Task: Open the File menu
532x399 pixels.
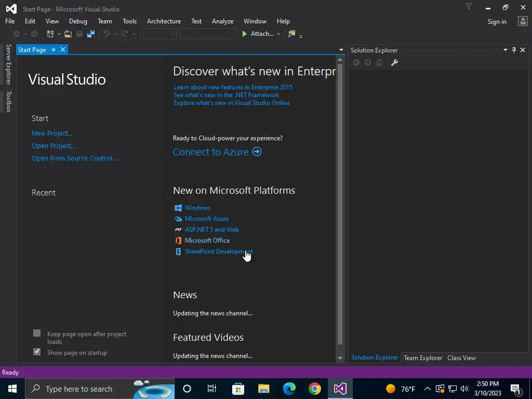Action: pos(10,21)
